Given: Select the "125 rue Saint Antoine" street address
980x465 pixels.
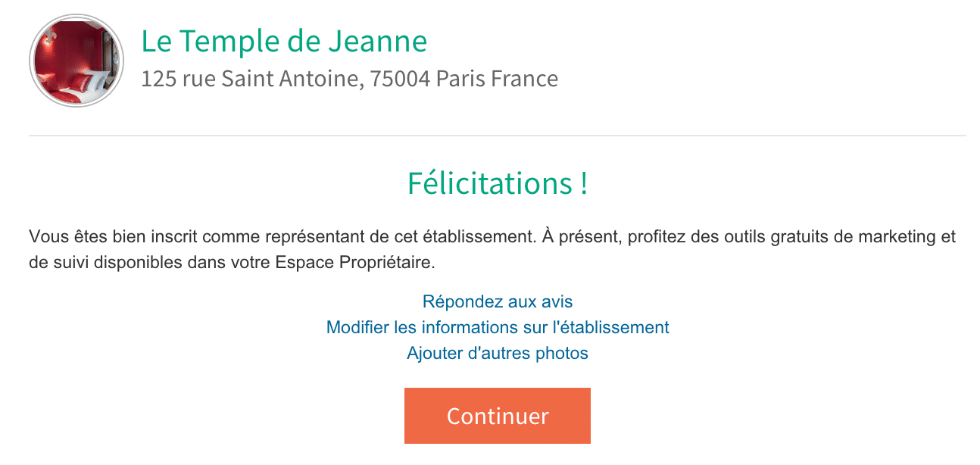Looking at the screenshot, I should tap(248, 79).
